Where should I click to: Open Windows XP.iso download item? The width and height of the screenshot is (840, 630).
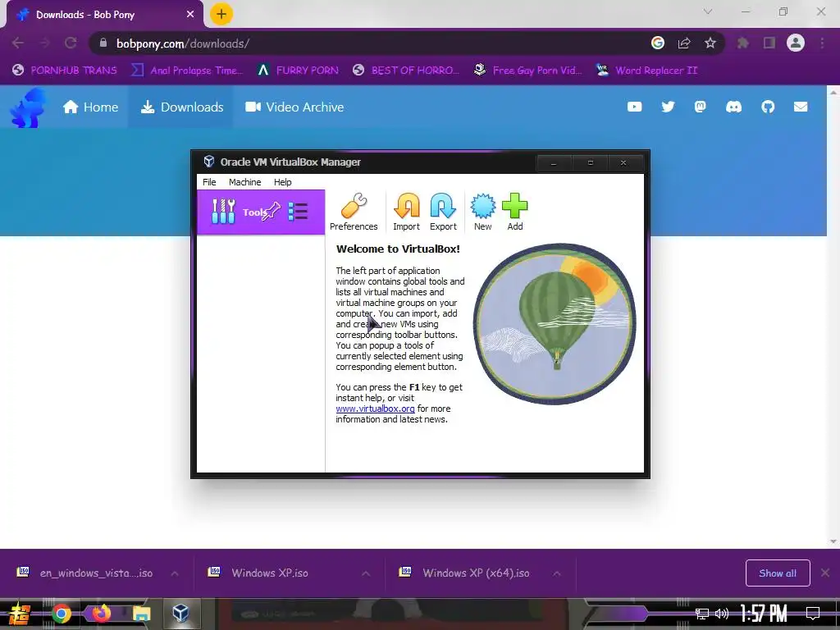pyautogui.click(x=260, y=573)
